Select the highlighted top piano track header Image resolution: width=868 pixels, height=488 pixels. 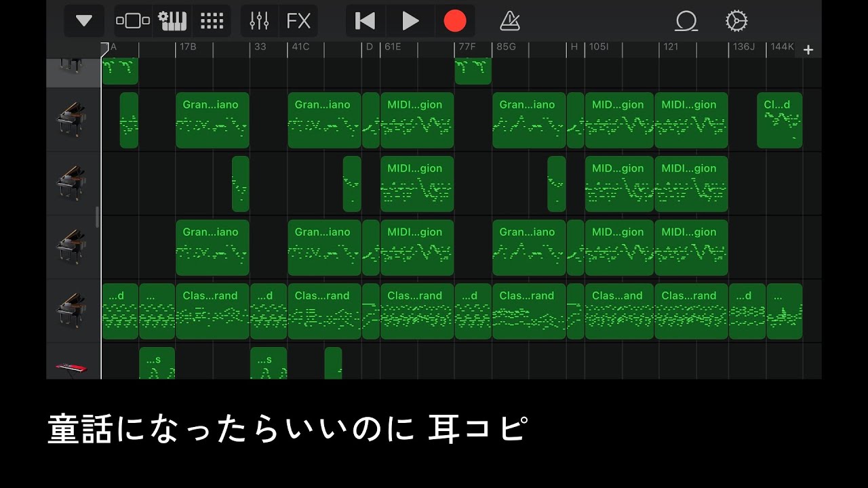click(73, 73)
